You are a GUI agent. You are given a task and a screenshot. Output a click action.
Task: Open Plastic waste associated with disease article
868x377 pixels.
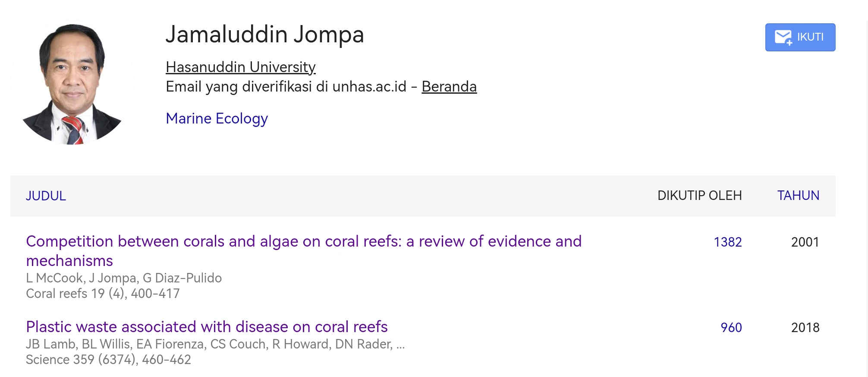pyautogui.click(x=207, y=327)
